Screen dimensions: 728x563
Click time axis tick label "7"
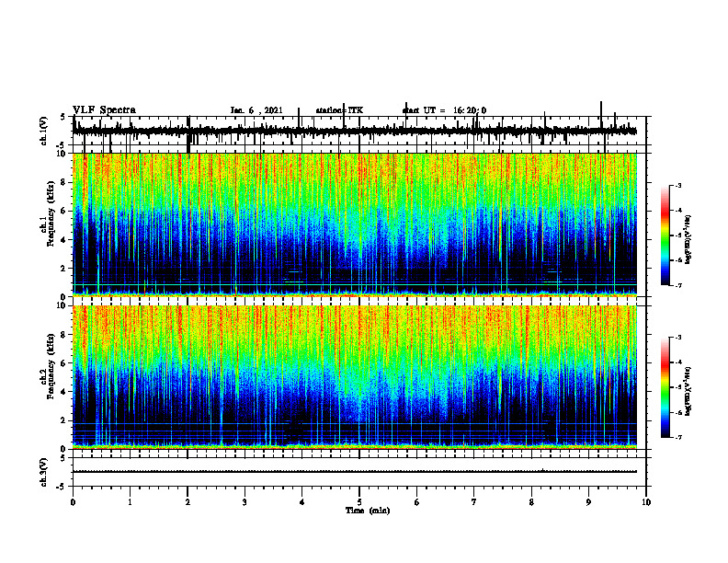point(474,502)
